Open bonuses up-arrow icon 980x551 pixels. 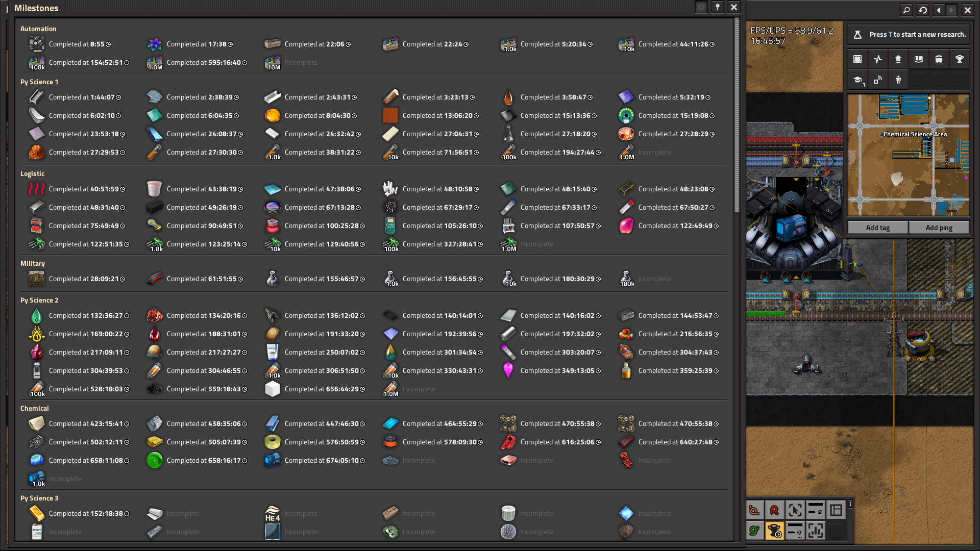coord(898,59)
